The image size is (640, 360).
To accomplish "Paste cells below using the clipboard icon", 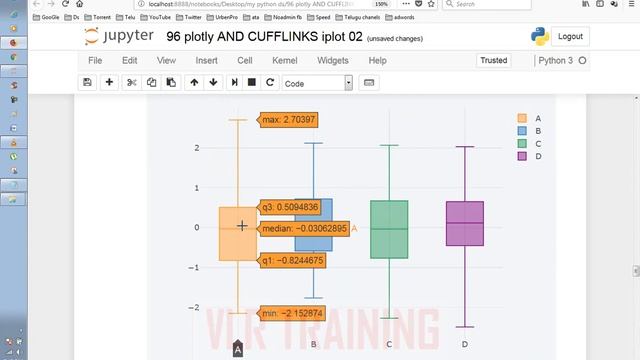I will click(x=171, y=82).
